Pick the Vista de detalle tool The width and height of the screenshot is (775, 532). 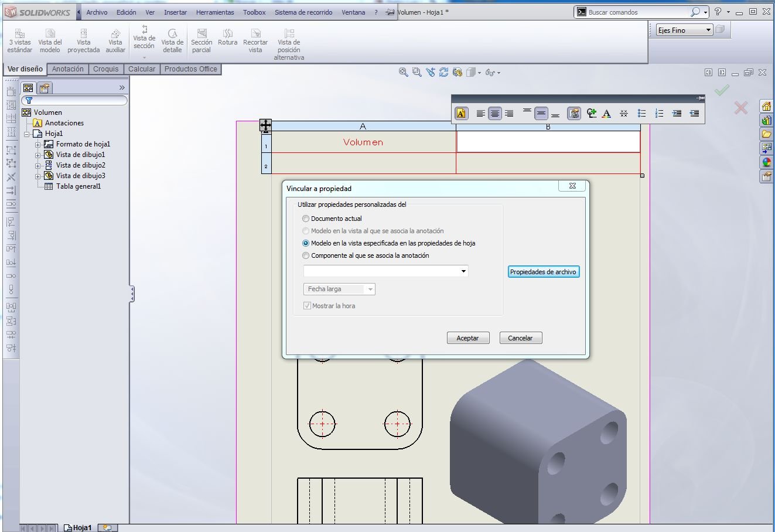[172, 42]
